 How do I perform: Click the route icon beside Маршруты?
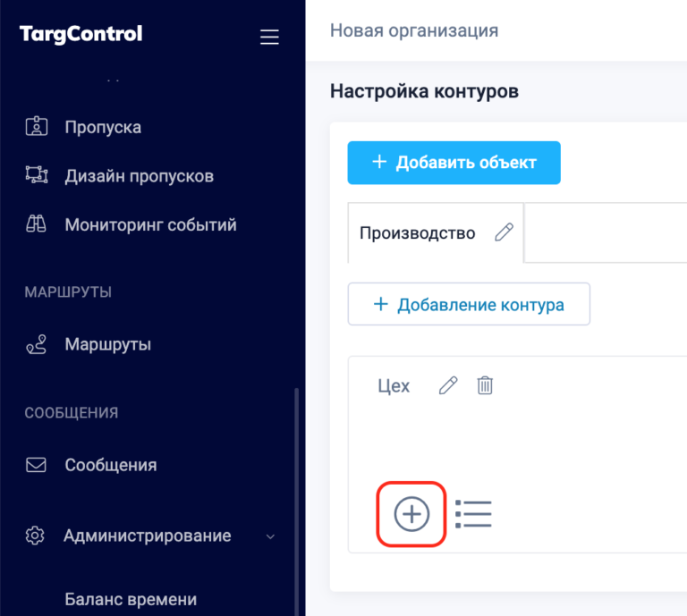click(37, 344)
